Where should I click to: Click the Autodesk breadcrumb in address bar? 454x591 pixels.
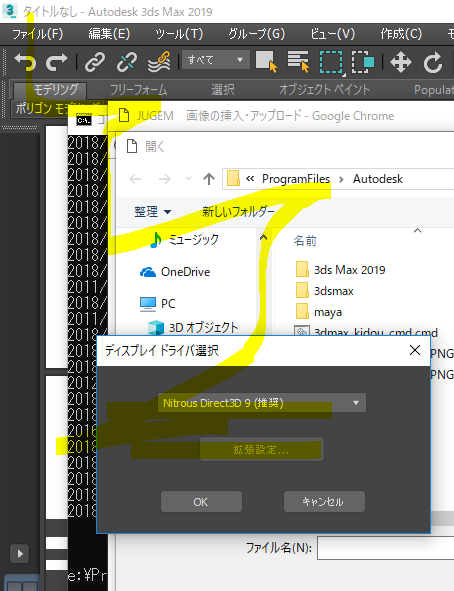tap(378, 179)
